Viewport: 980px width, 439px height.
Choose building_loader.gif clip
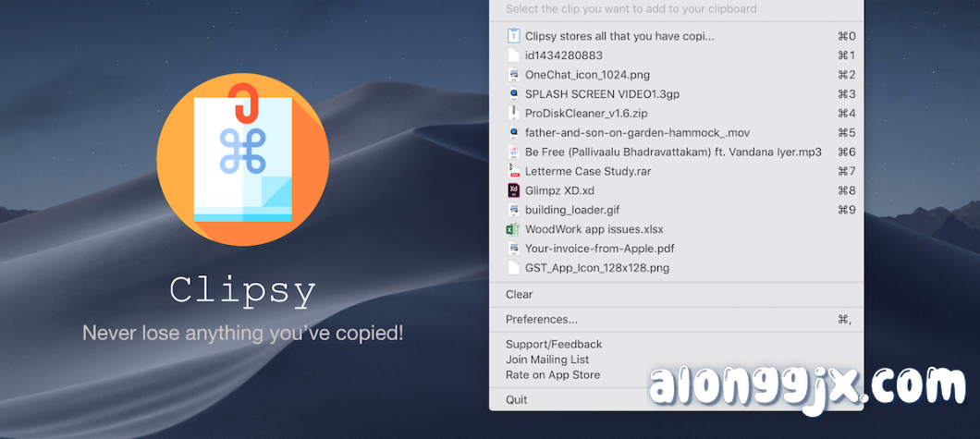pyautogui.click(x=676, y=210)
